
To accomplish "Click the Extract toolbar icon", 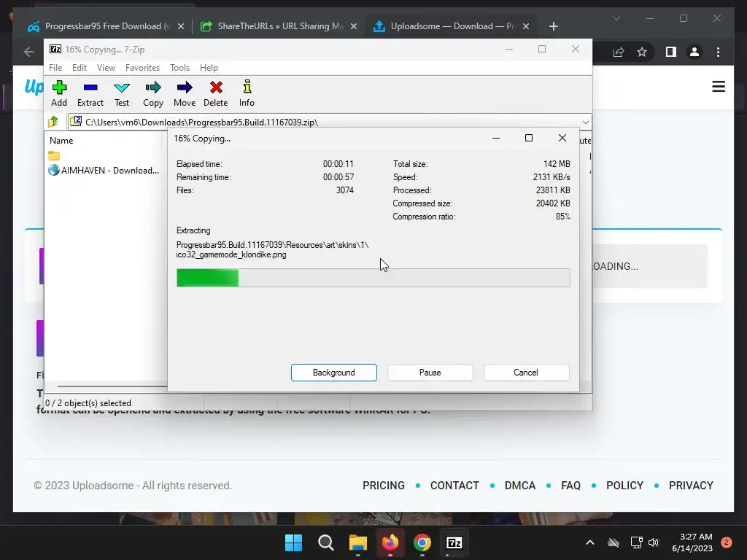I will [90, 93].
